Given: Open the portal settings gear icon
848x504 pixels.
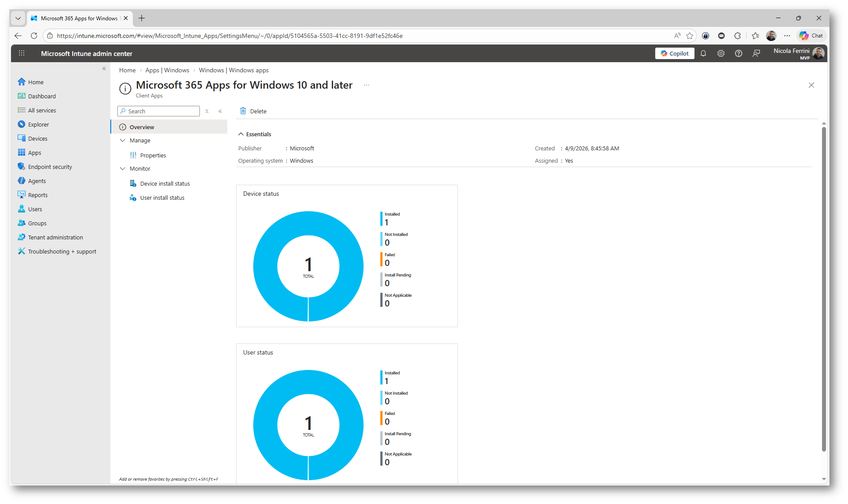Looking at the screenshot, I should click(x=721, y=53).
